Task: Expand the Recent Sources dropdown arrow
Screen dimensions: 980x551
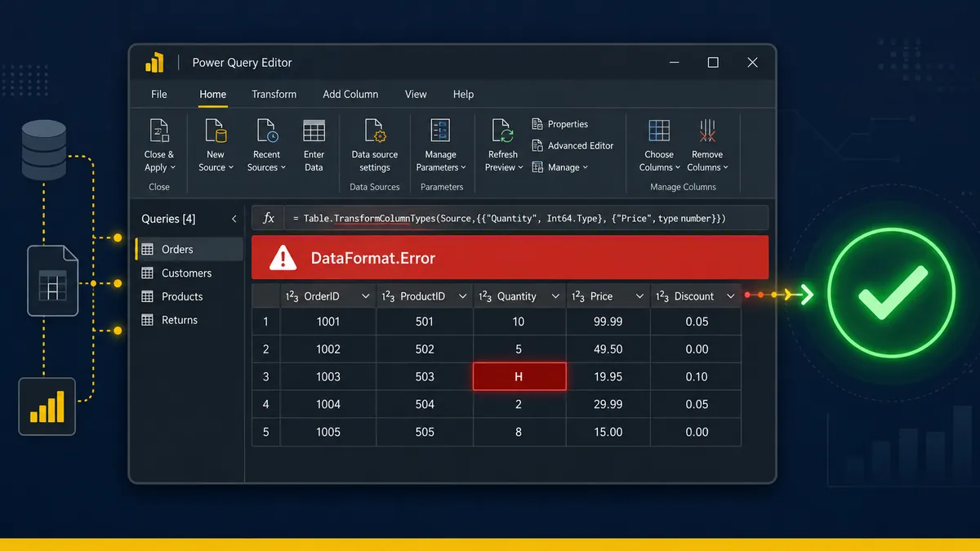Action: 283,168
